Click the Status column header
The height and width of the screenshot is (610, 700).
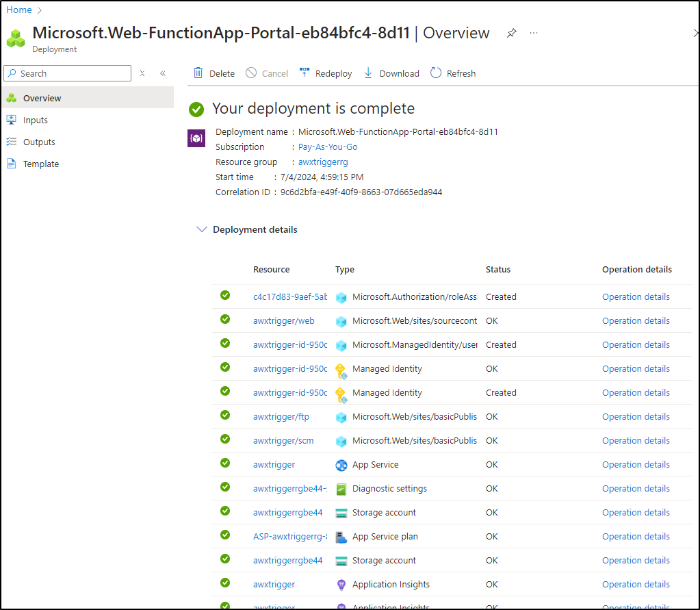tap(497, 269)
